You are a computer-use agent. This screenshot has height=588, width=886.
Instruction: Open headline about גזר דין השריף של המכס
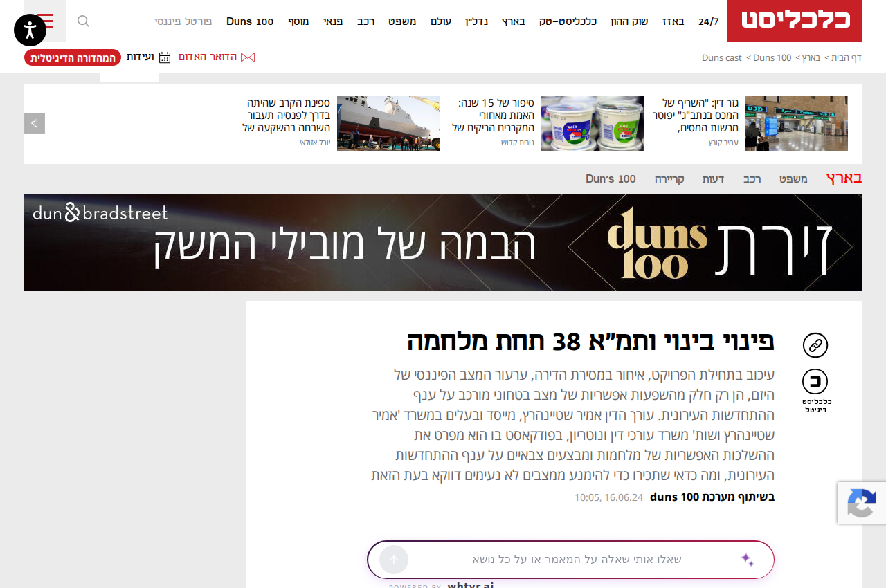coord(696,116)
